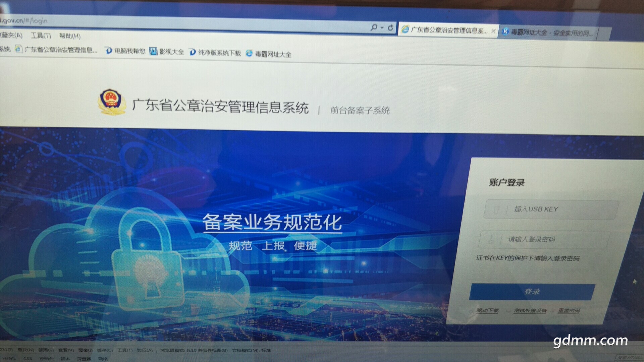The image size is (644, 362).
Task: Click the 测试外接设备 link
Action: [530, 311]
